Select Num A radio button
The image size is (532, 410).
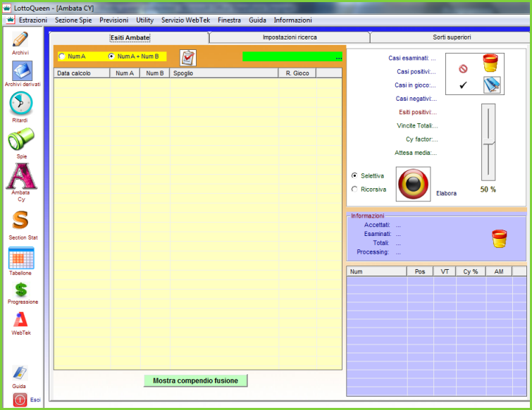click(x=62, y=56)
